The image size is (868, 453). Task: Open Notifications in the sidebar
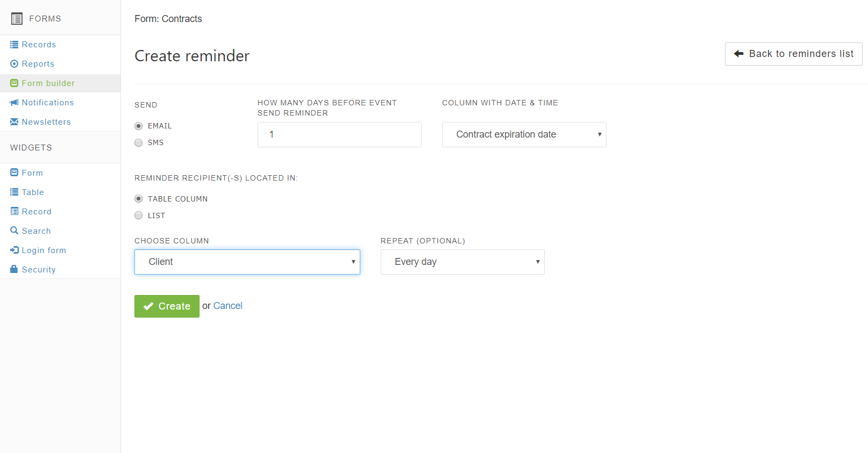[x=47, y=103]
